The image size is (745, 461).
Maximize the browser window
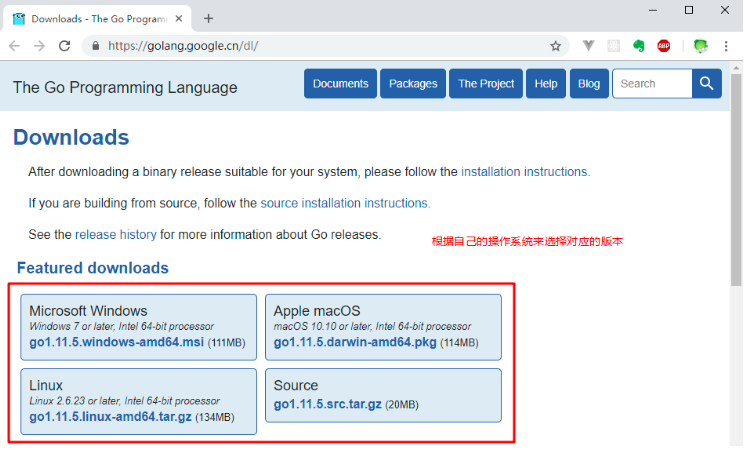point(688,10)
